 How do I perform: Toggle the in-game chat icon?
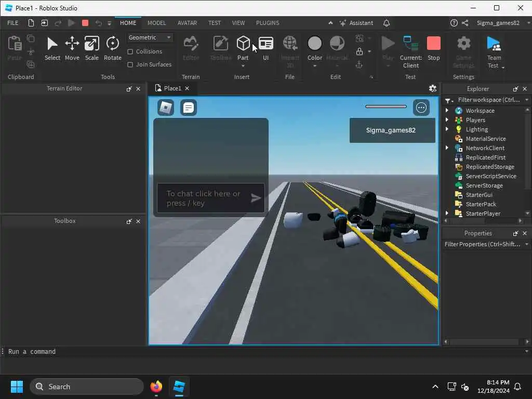188,108
